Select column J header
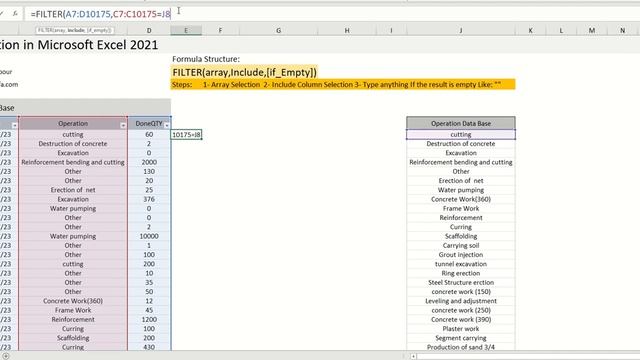Image resolution: width=640 pixels, height=360 pixels. click(461, 31)
